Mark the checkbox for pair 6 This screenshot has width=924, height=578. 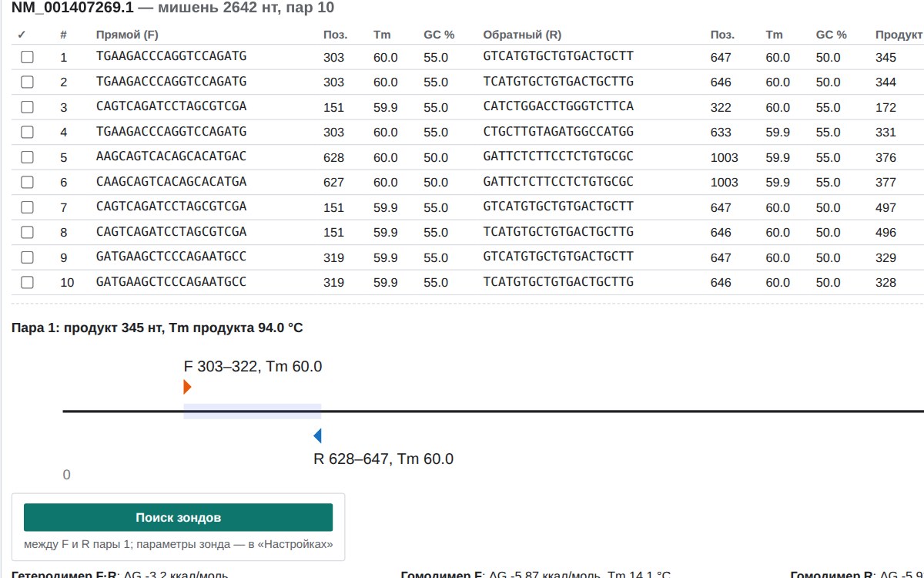pyautogui.click(x=27, y=182)
